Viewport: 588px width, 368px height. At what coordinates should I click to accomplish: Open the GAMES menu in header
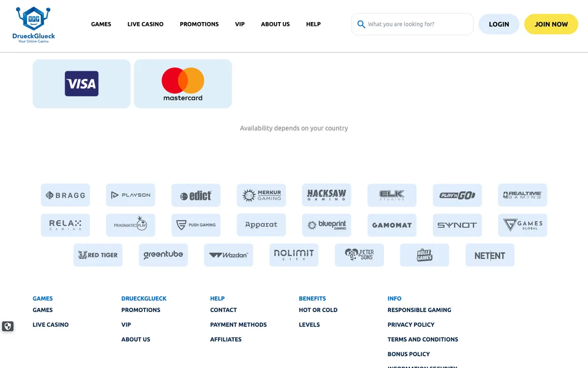click(101, 24)
